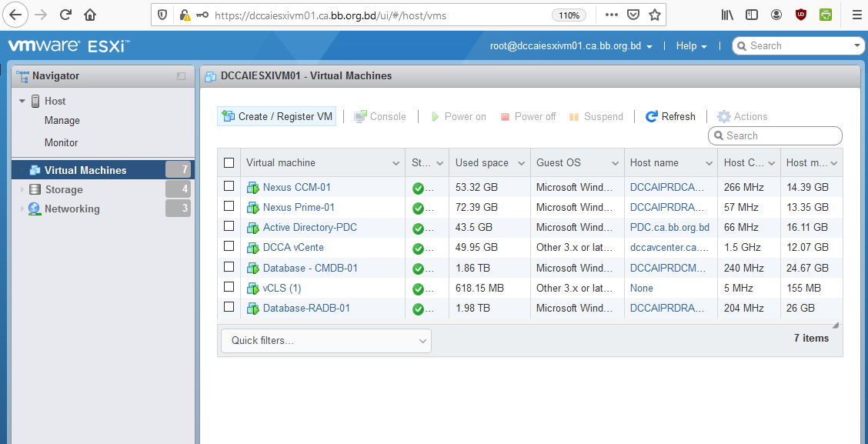The image size is (868, 444).
Task: Check the box for Database-RADB-01
Action: point(229,306)
